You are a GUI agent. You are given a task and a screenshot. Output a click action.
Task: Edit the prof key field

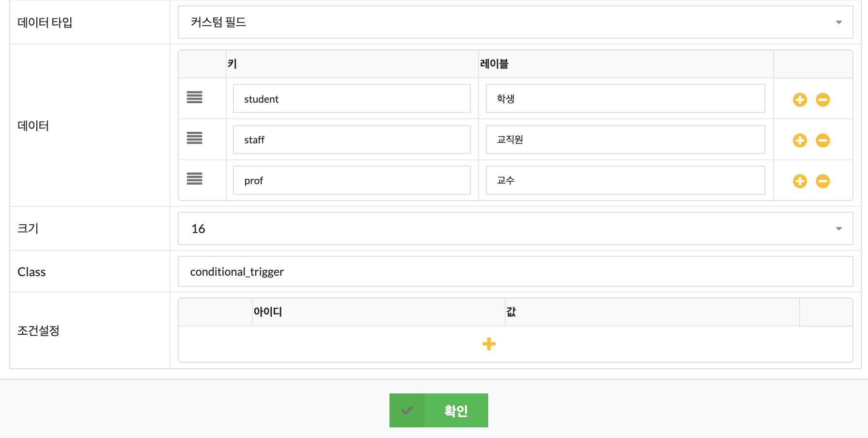click(352, 180)
